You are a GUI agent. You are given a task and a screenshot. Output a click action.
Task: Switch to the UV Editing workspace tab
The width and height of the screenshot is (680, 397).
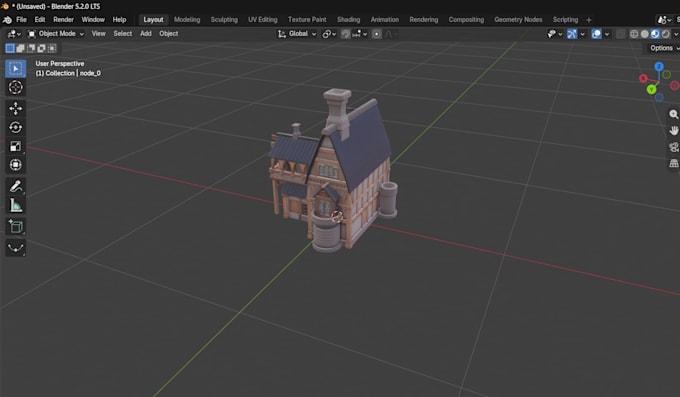[x=263, y=20]
